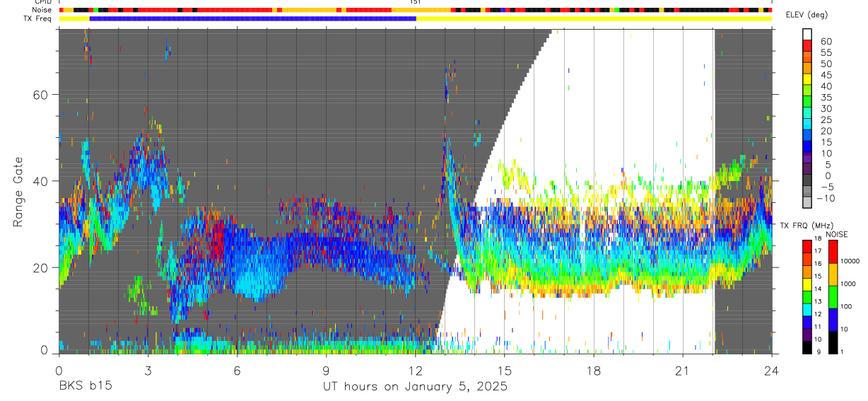Viewport: 868px width, 401px height.
Task: Click the 'NOISE' legend title
Action: pos(836,234)
